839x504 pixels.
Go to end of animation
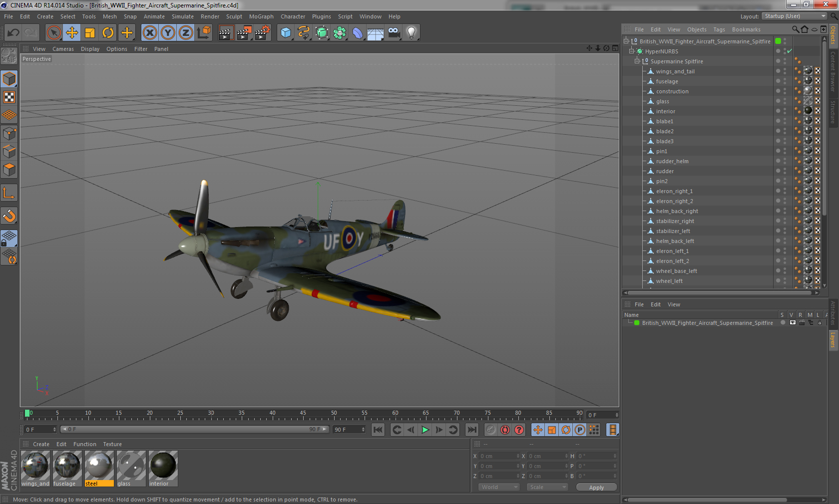coord(471,430)
